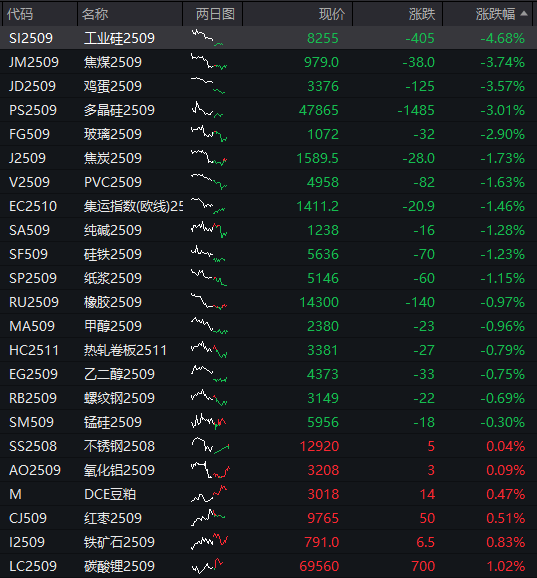Open the two-day chart for 铁矿石2509
The image size is (537, 578).
(x=209, y=542)
